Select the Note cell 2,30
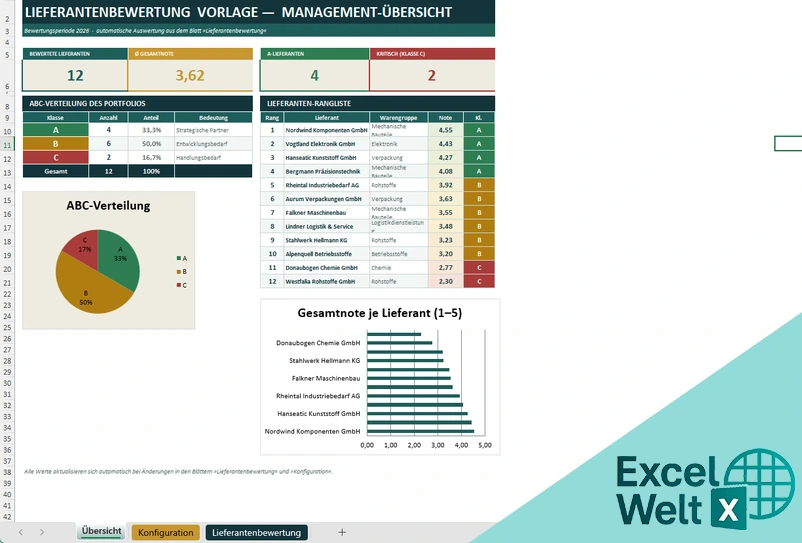Viewport: 802px width, 543px height. [445, 281]
